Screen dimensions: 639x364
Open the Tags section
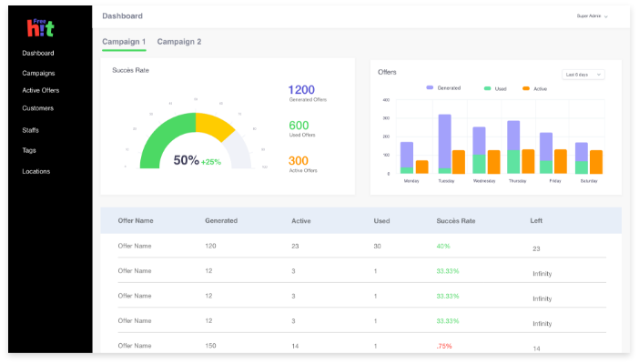click(x=29, y=150)
